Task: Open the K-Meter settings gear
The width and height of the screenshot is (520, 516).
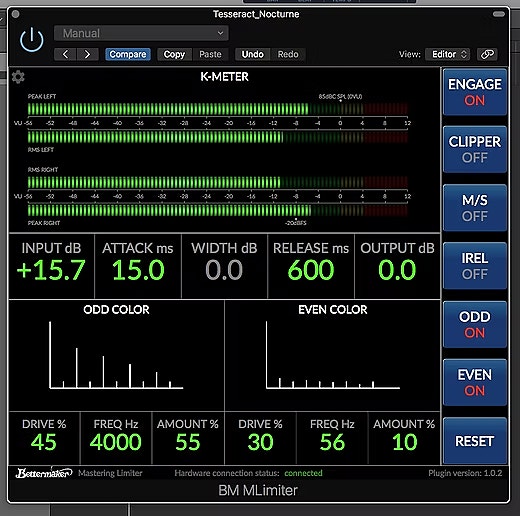Action: click(18, 77)
